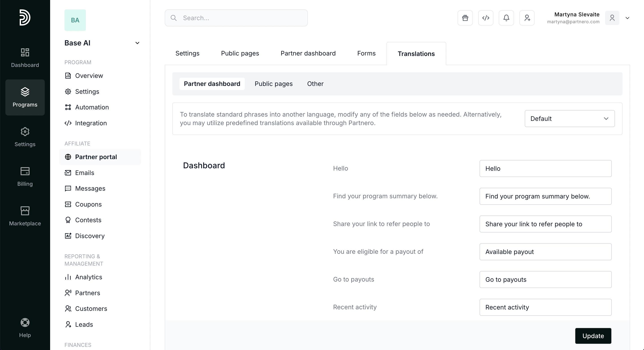Expand the user account menu chevron
Viewport: 644px width, 350px height.
[x=627, y=18]
